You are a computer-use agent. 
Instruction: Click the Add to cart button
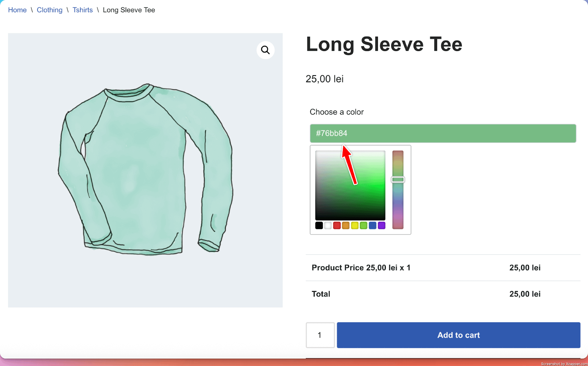click(x=458, y=335)
